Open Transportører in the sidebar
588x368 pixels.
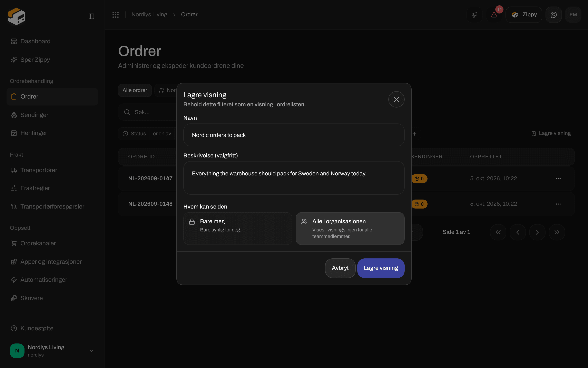(x=52, y=170)
